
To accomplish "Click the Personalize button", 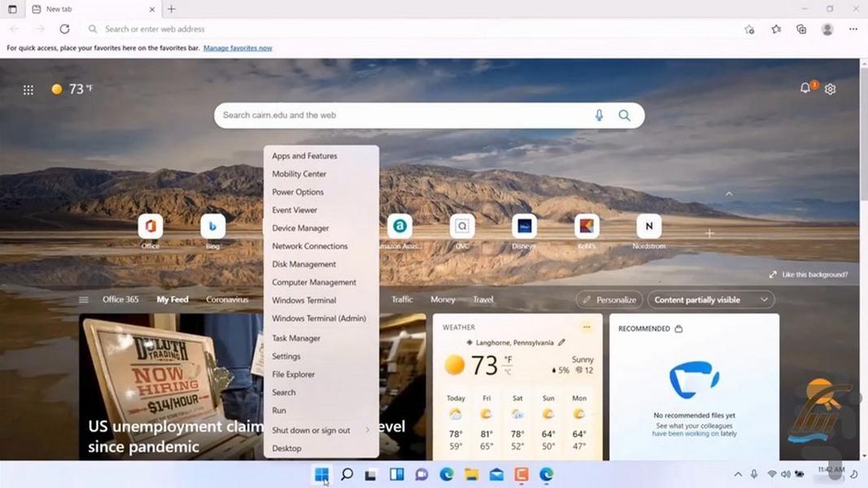I will click(x=608, y=300).
